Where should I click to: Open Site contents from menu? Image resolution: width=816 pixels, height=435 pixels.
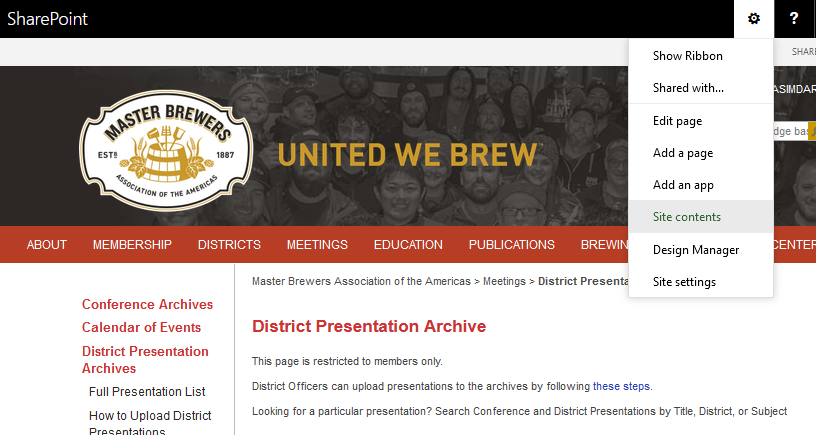[x=700, y=216]
